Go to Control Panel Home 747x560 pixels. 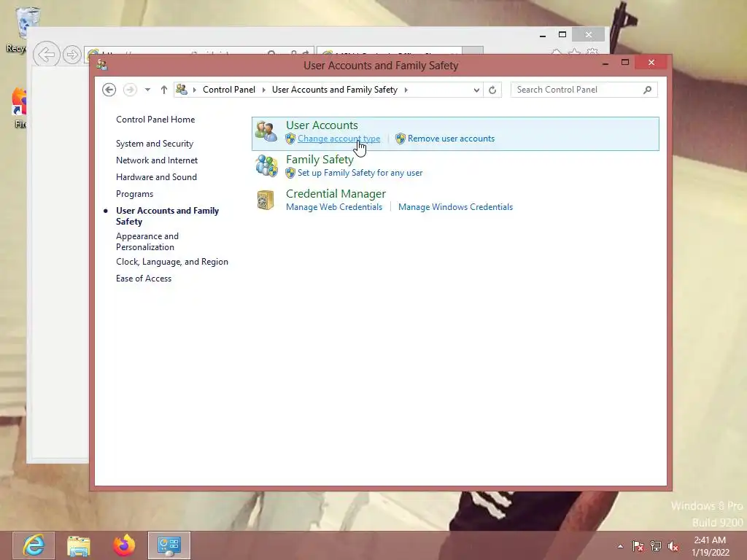click(x=155, y=120)
